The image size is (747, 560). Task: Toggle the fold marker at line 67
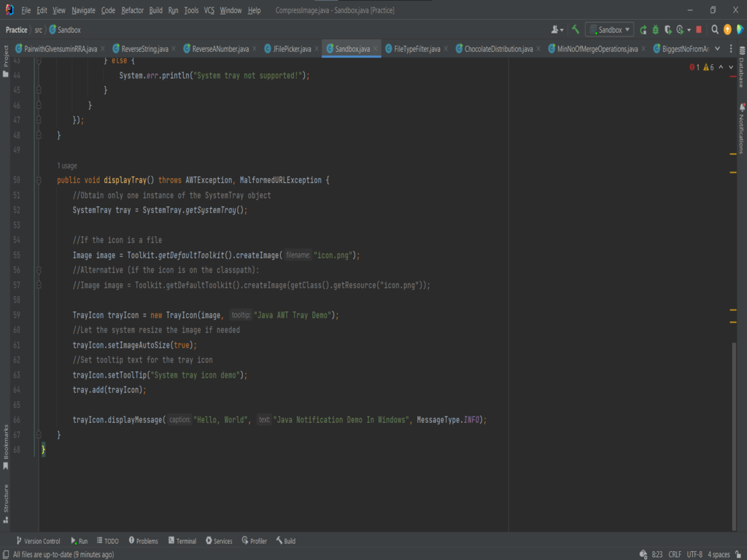click(x=39, y=435)
